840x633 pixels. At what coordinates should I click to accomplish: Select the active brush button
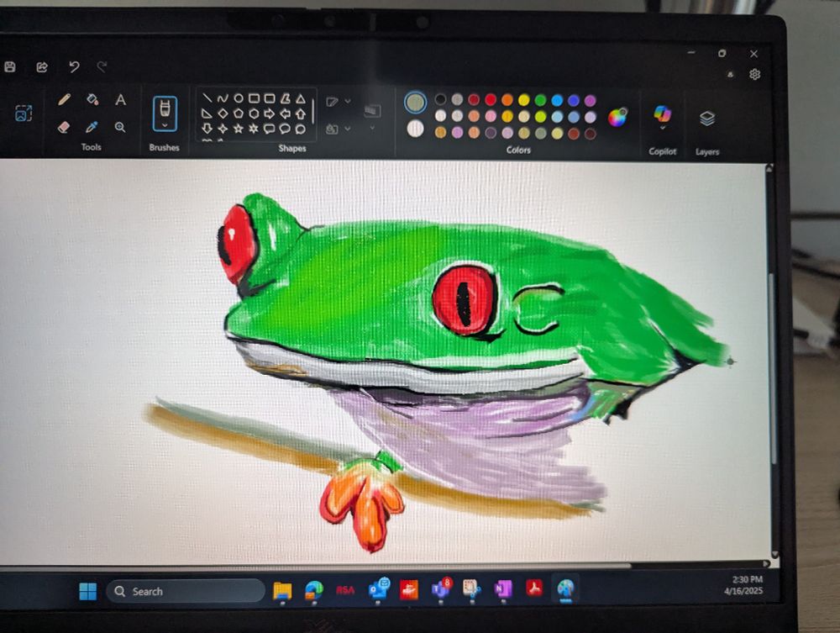point(165,113)
